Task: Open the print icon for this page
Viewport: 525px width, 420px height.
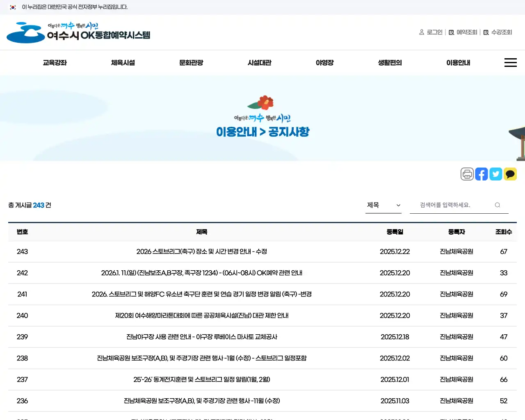Action: pos(467,174)
